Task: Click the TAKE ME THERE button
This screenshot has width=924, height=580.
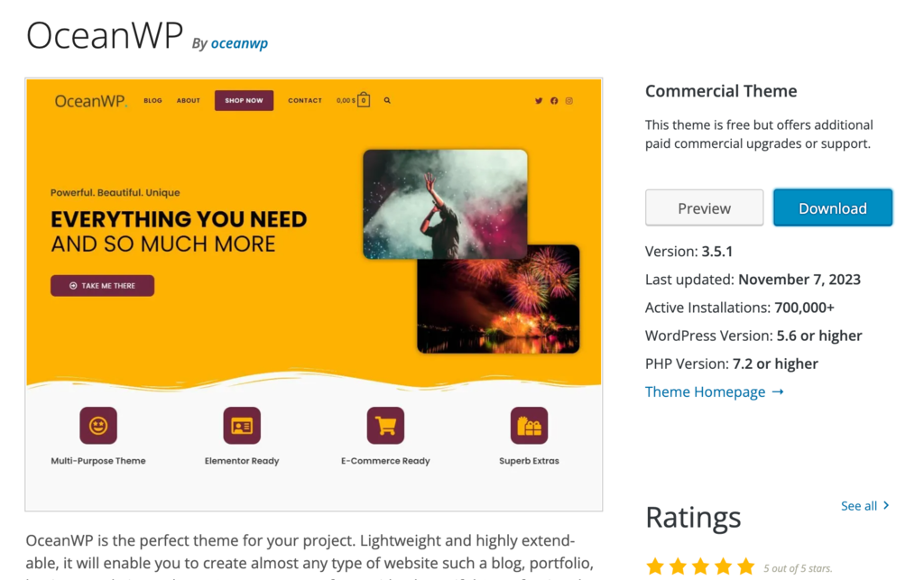Action: point(103,286)
